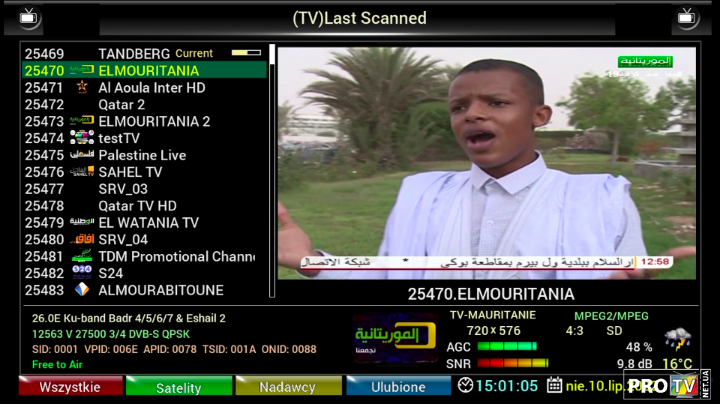Image resolution: width=721 pixels, height=410 pixels.
Task: Click the TV icon in top-left corner
Action: tap(31, 17)
